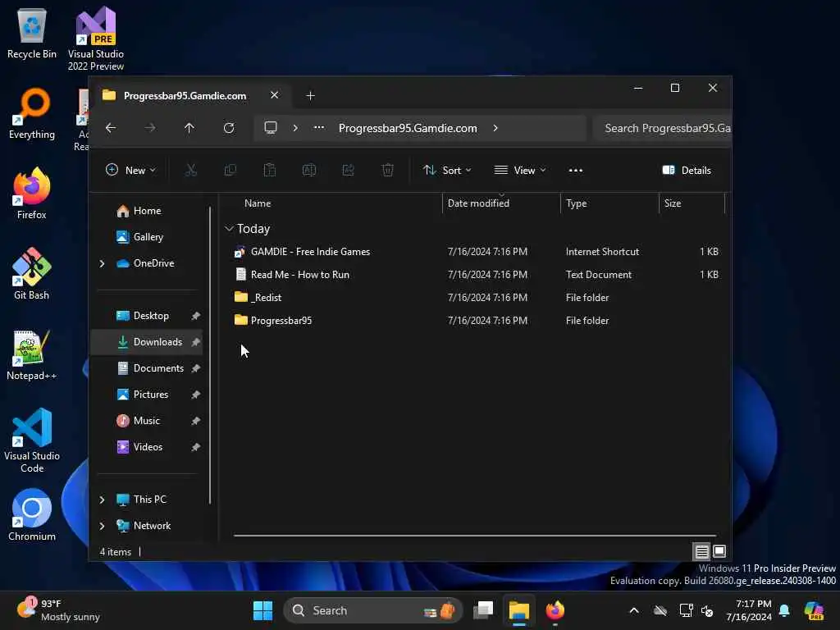Switch to large thumbnails view icon
The width and height of the screenshot is (840, 630).
[x=719, y=551]
